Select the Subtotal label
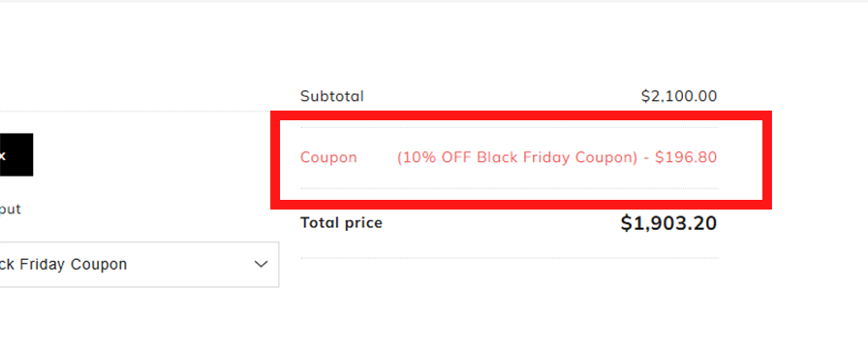The image size is (868, 356). (x=332, y=96)
